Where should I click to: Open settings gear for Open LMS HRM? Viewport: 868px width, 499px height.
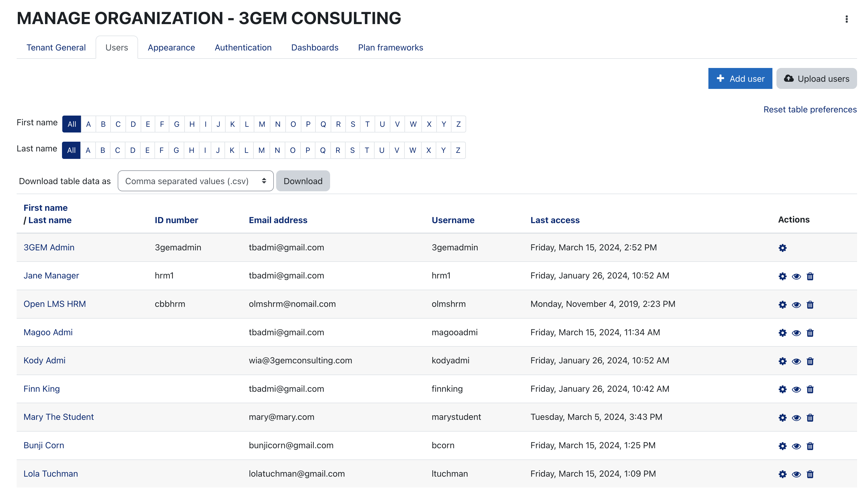tap(782, 305)
